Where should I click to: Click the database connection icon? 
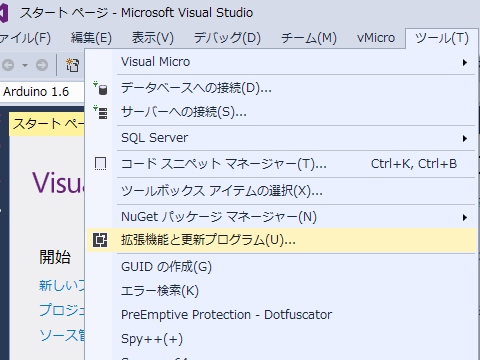pyautogui.click(x=100, y=88)
